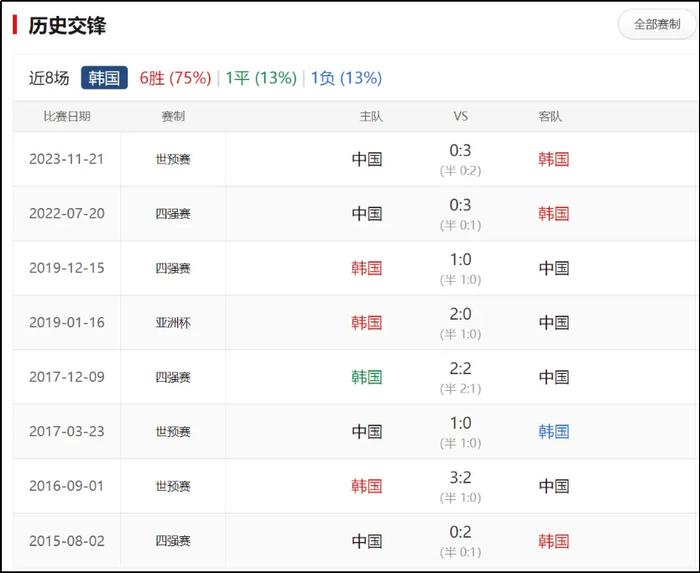Select the 韩国 team tag
Screen dimensions: 700x573
pyautogui.click(x=104, y=78)
